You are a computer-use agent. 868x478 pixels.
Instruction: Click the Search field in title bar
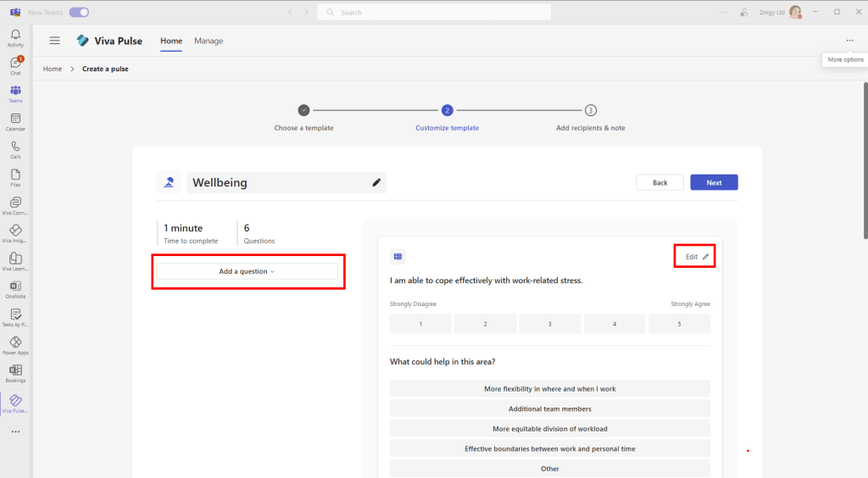(433, 13)
